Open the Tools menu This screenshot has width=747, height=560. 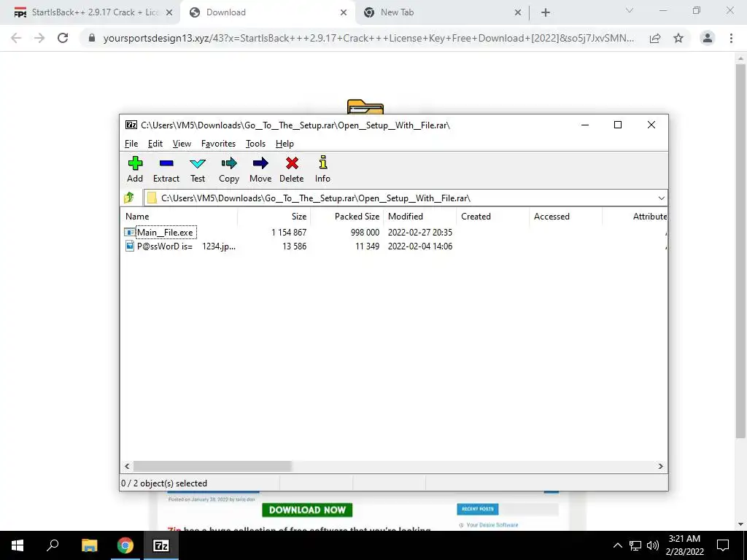[x=255, y=144]
